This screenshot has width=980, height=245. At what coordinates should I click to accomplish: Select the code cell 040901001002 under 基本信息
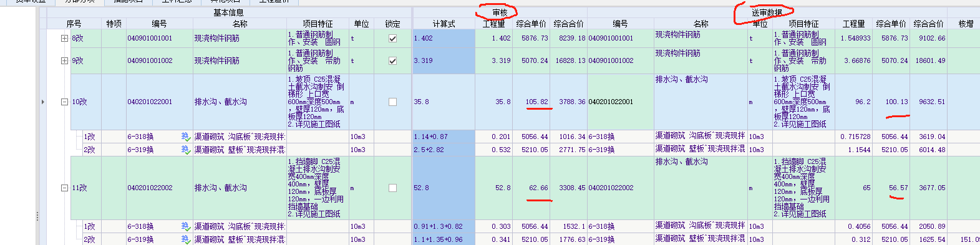coord(159,60)
